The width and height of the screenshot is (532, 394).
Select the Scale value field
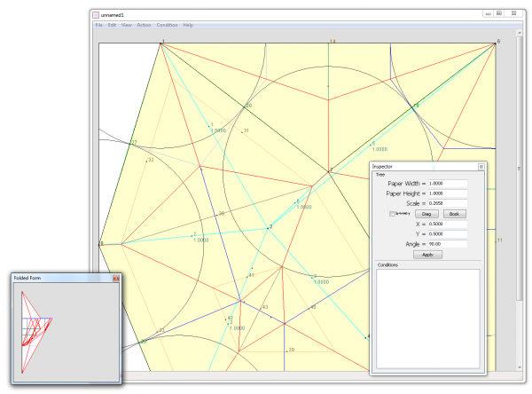pyautogui.click(x=448, y=204)
